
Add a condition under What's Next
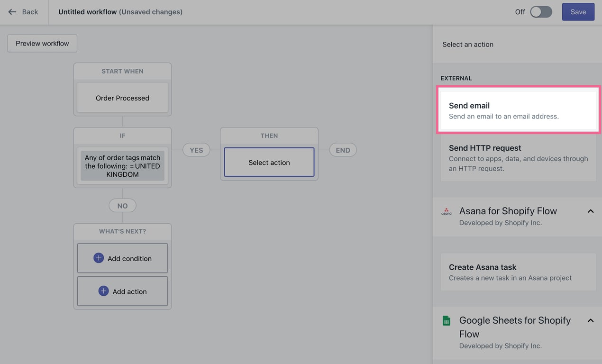pos(122,258)
